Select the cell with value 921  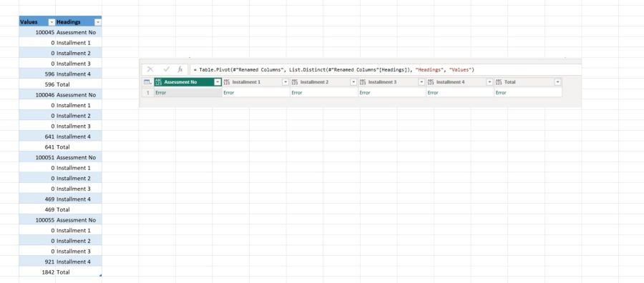point(37,262)
